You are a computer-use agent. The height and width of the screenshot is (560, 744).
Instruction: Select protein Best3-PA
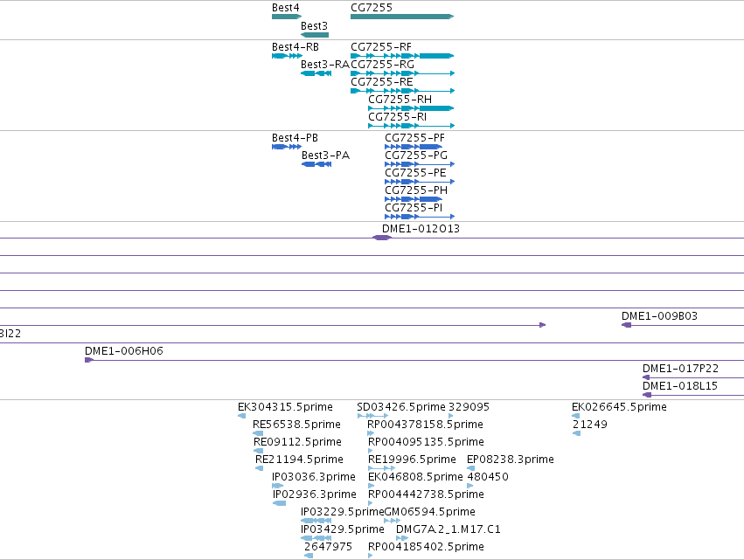(316, 164)
